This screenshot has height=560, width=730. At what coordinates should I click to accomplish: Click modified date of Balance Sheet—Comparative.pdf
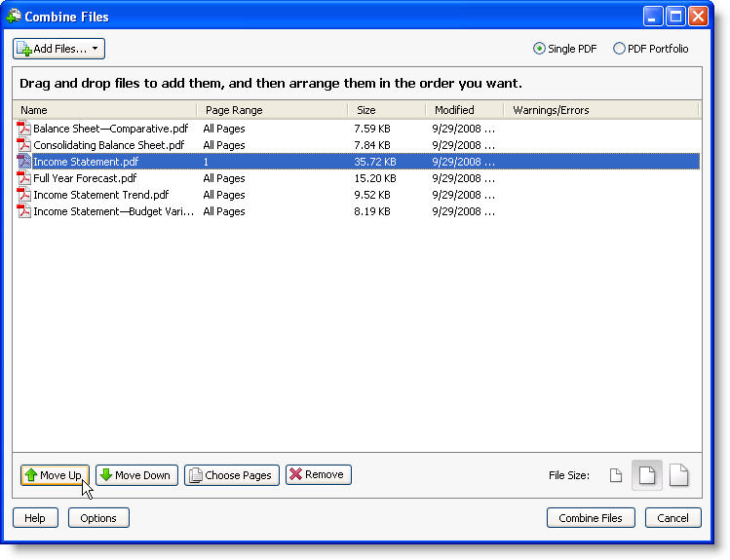(463, 129)
